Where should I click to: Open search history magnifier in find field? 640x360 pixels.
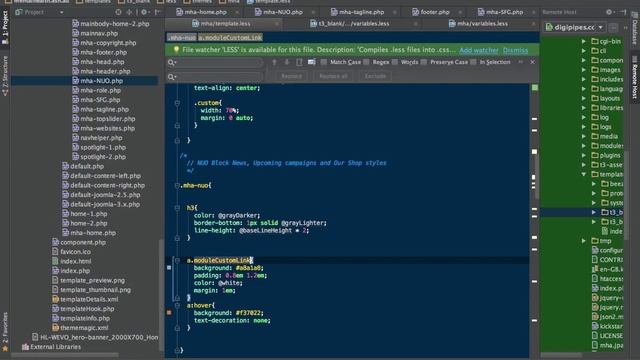pos(172,62)
